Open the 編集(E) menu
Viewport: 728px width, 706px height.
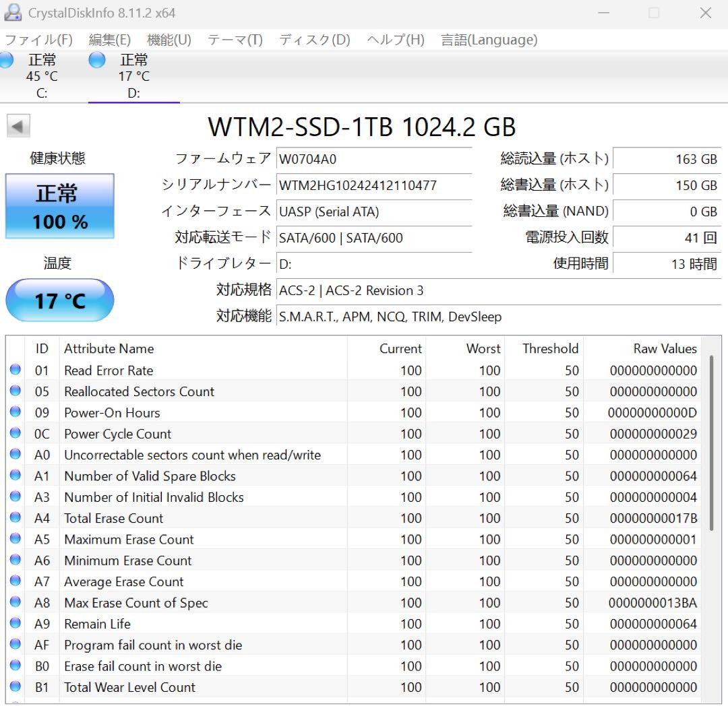pyautogui.click(x=110, y=40)
